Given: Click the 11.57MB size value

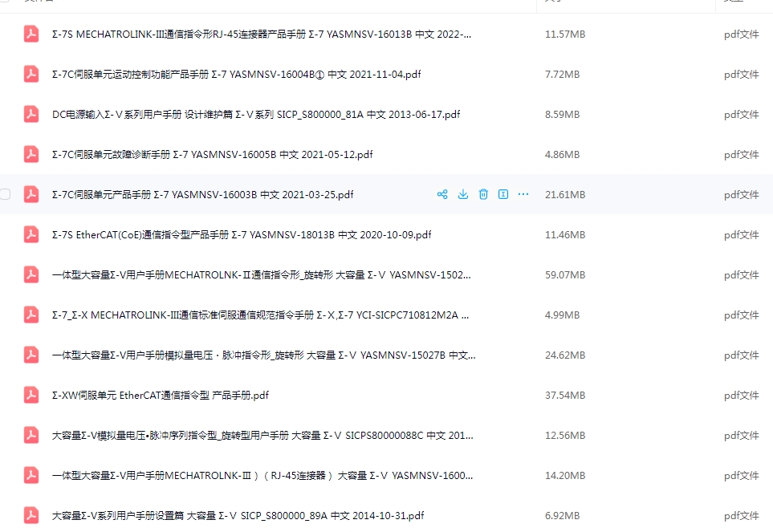Looking at the screenshot, I should coord(565,34).
